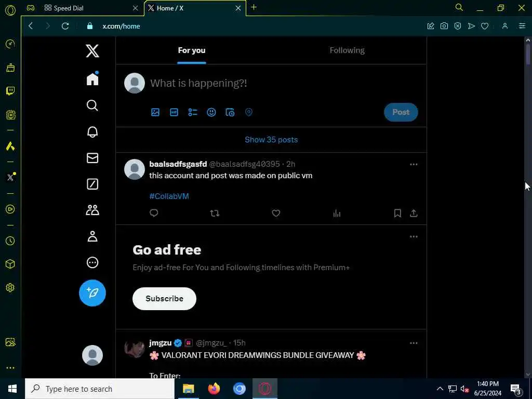Open Messages envelope in sidebar
Viewport: 532px width, 399px height.
92,158
